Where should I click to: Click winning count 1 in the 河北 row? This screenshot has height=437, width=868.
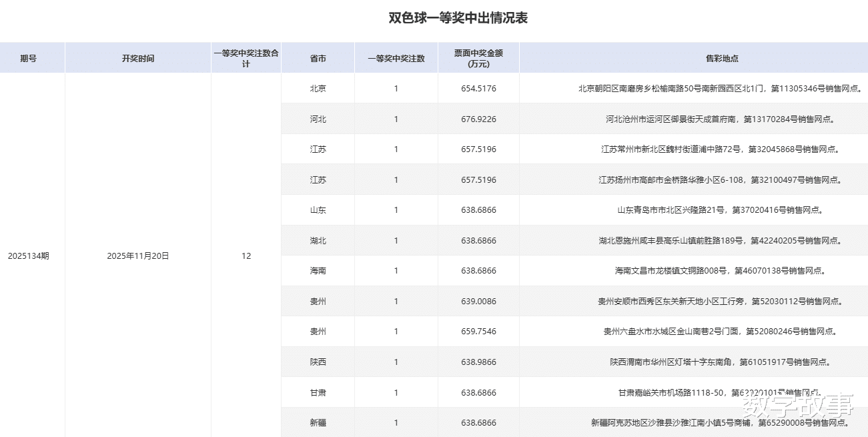click(x=396, y=119)
